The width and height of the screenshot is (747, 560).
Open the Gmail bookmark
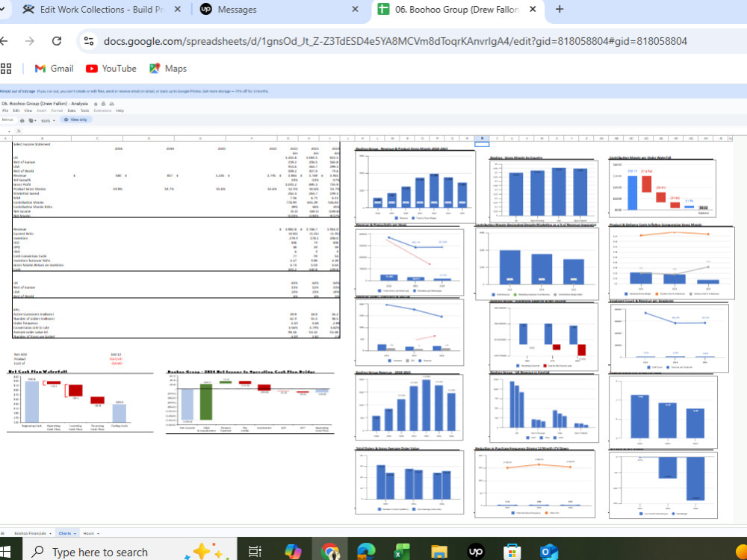pyautogui.click(x=54, y=69)
